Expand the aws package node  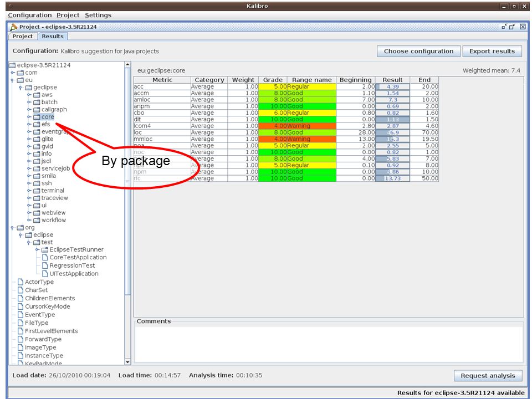(x=29, y=95)
